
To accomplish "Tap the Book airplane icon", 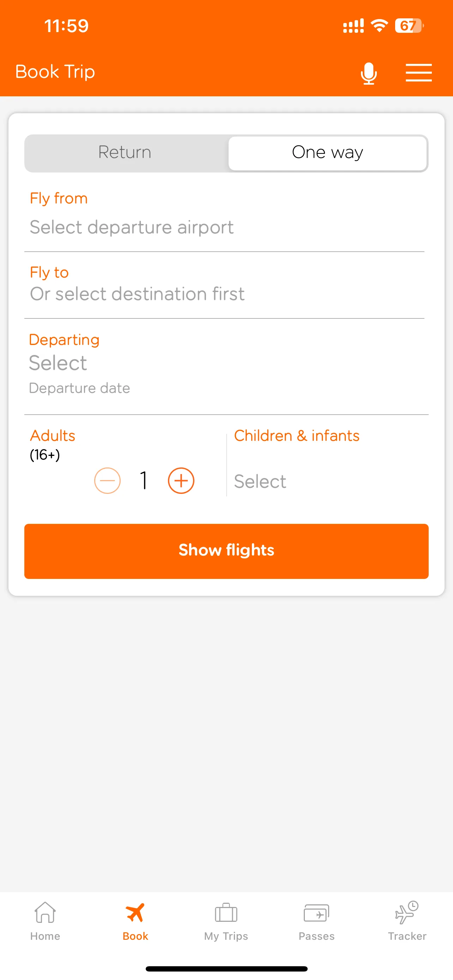I will coord(135,912).
